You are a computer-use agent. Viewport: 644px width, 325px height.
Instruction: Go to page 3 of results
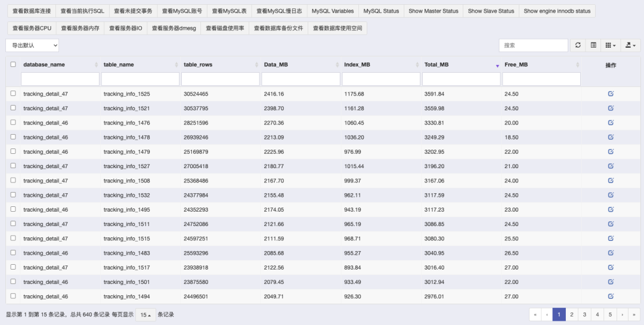click(584, 315)
